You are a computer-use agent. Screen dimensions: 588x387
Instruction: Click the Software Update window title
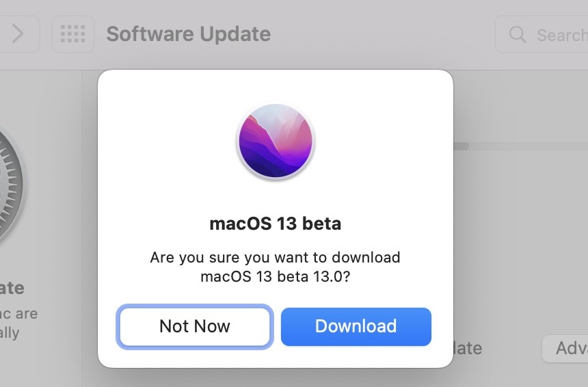pos(188,34)
